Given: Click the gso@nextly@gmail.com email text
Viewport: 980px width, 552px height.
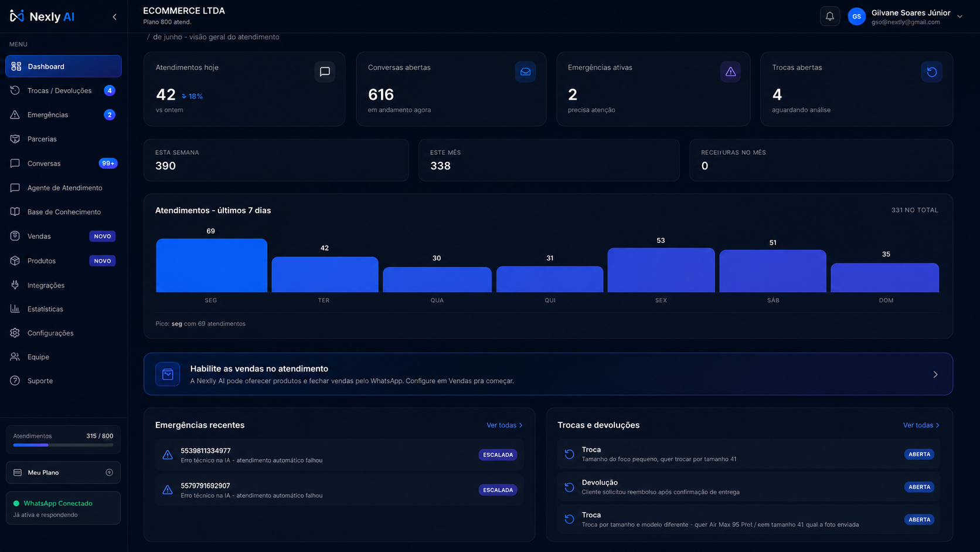Looking at the screenshot, I should 906,22.
